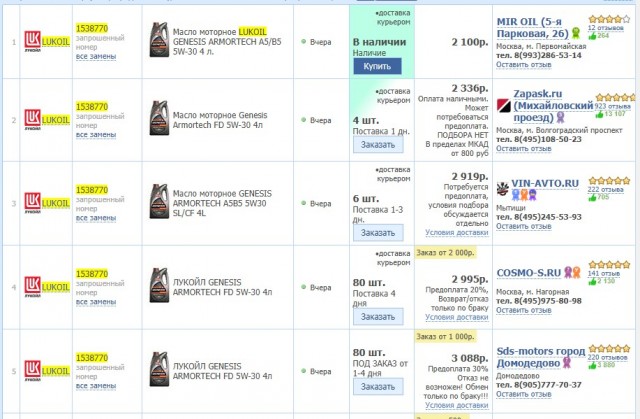The width and height of the screenshot is (640, 419).
Task: Click the VIN-AVTO.RU shop logo icon
Action: 502,188
